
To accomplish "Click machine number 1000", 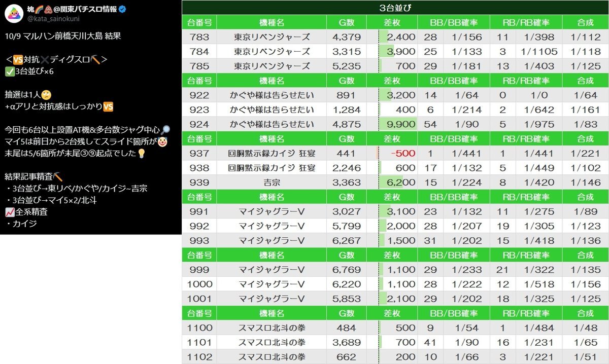I will point(199,284).
